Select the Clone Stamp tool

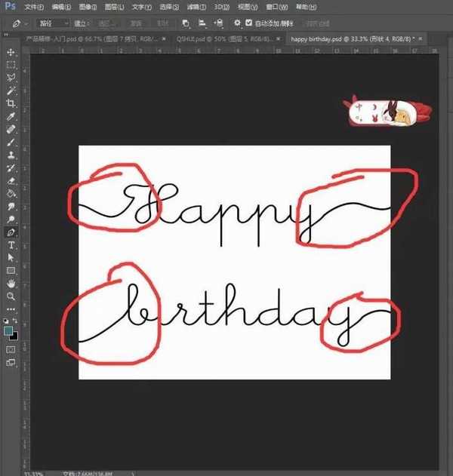(x=11, y=155)
